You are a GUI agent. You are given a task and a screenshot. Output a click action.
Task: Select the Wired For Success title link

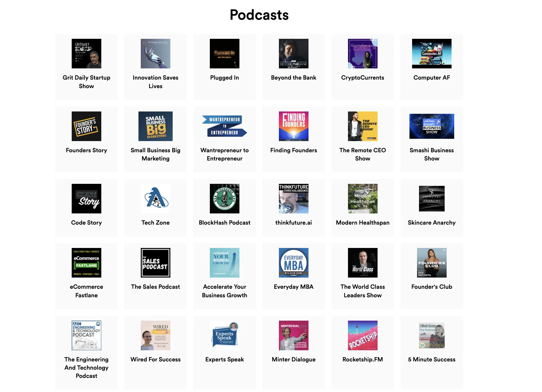pyautogui.click(x=155, y=359)
